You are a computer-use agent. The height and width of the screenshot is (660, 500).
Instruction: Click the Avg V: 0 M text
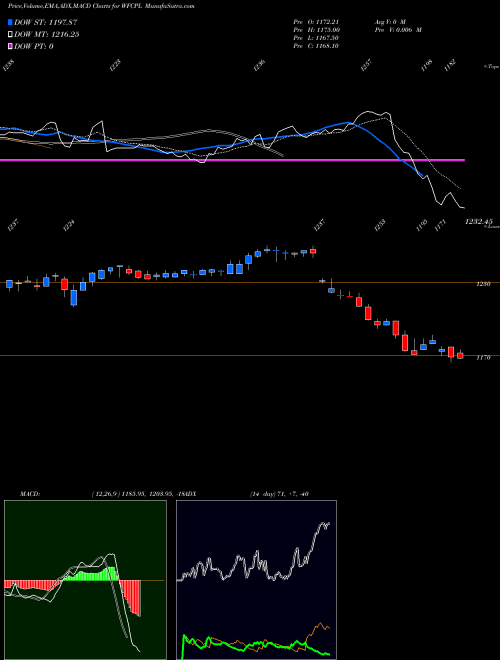(390, 21)
